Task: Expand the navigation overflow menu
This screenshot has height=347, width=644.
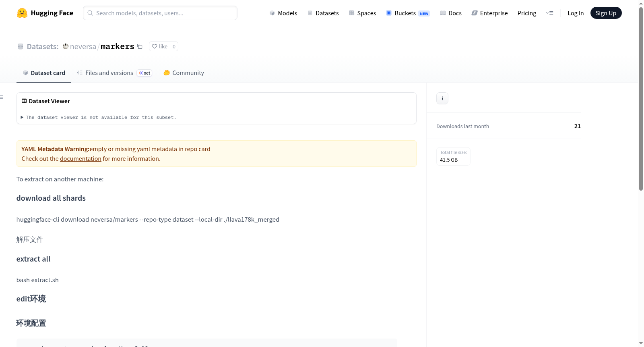Action: pyautogui.click(x=549, y=13)
